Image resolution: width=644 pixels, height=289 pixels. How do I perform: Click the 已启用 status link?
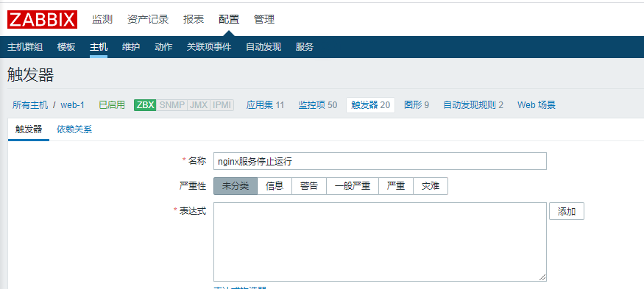pos(112,105)
